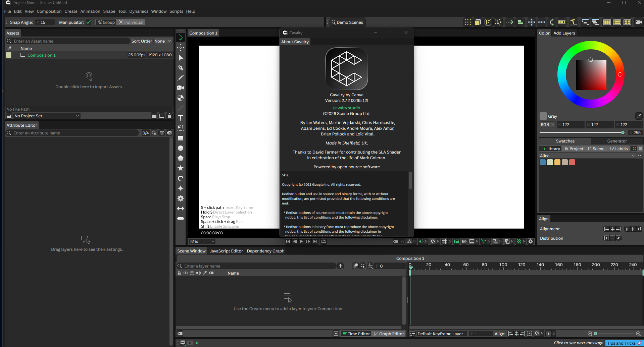Expand the arrow next to the speaker icon
The width and height of the screenshot is (644, 347).
tap(426, 241)
